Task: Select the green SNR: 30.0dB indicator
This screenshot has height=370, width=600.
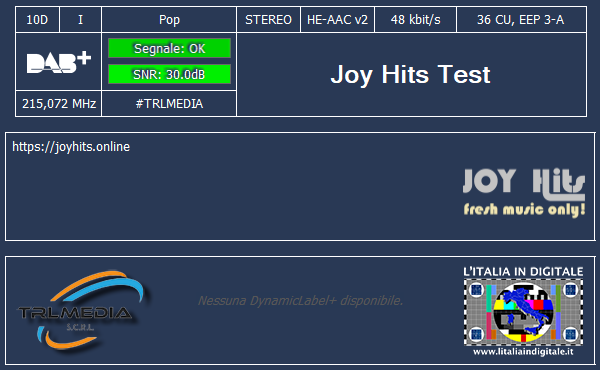Action: tap(170, 74)
